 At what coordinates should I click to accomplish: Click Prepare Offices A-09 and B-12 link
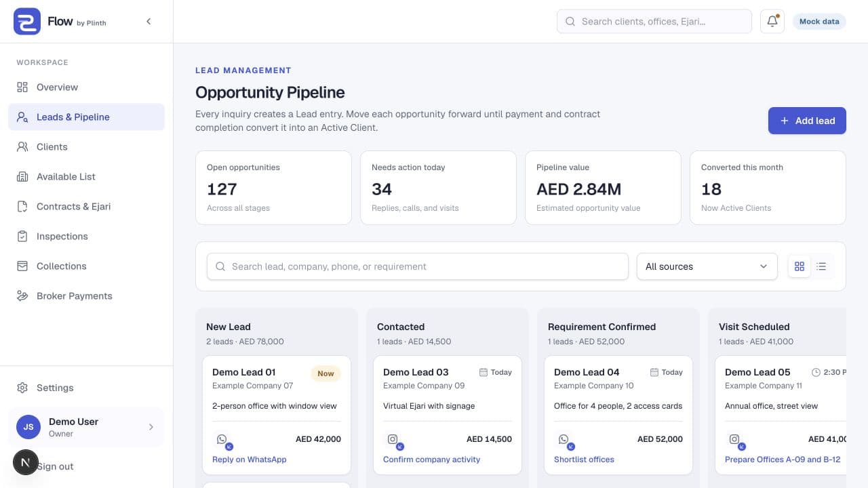click(783, 460)
